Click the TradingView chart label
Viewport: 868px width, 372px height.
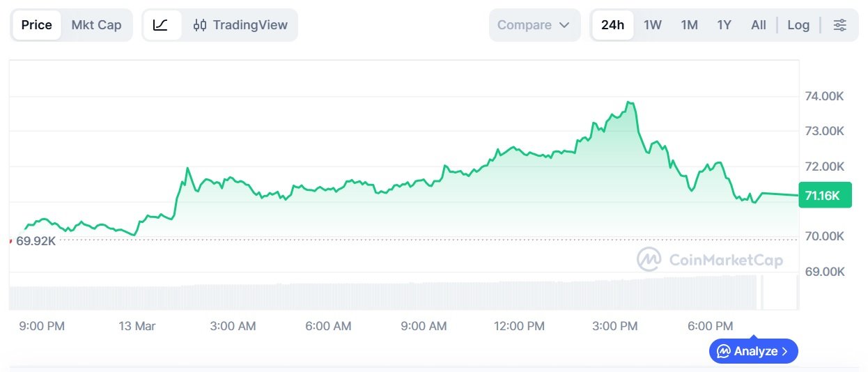[249, 25]
